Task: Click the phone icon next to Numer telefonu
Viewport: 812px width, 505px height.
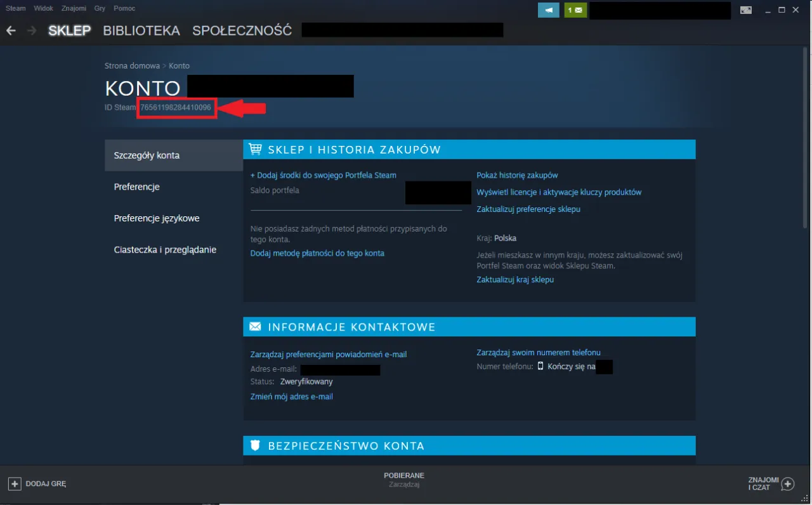Action: tap(540, 366)
